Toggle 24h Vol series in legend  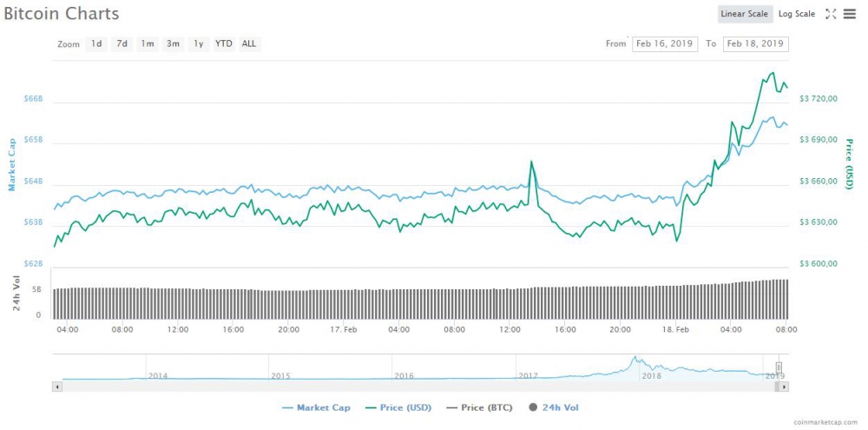coord(554,407)
